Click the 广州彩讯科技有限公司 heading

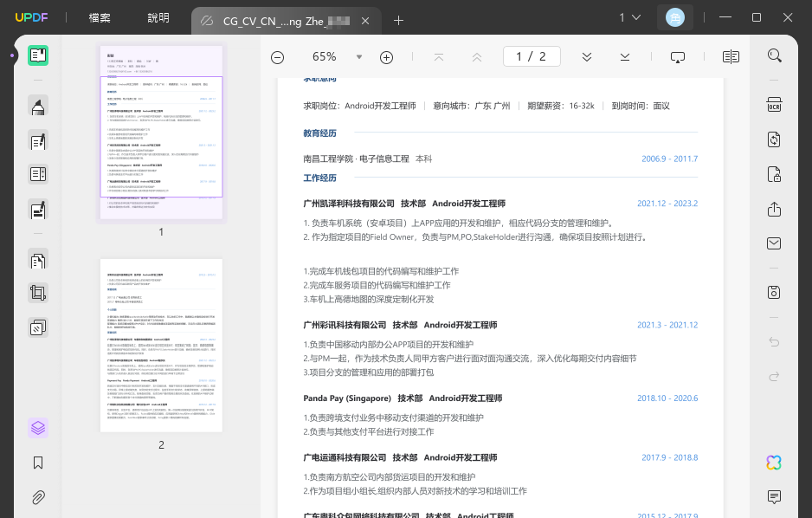coord(345,326)
